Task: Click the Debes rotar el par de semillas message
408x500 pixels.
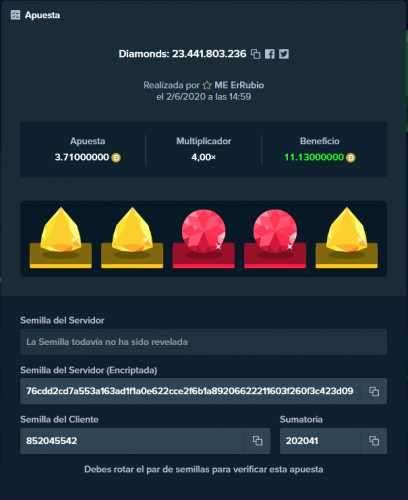Action: click(203, 469)
